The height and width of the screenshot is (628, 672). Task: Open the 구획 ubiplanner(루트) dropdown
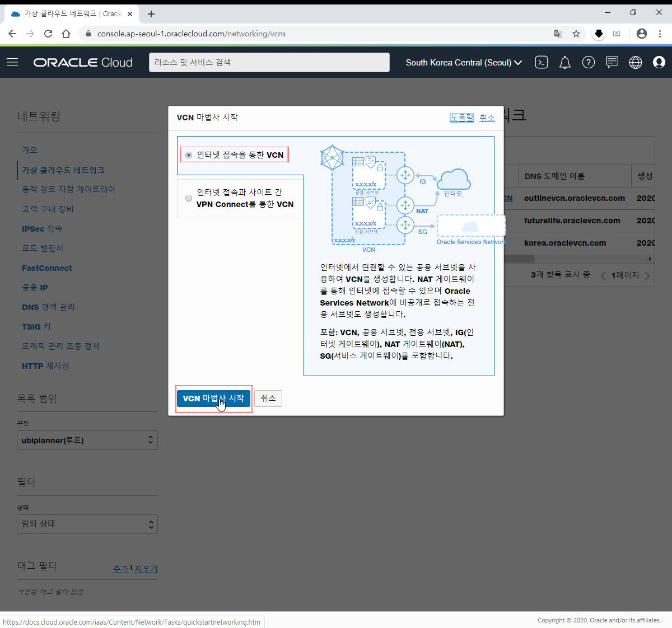pyautogui.click(x=87, y=440)
